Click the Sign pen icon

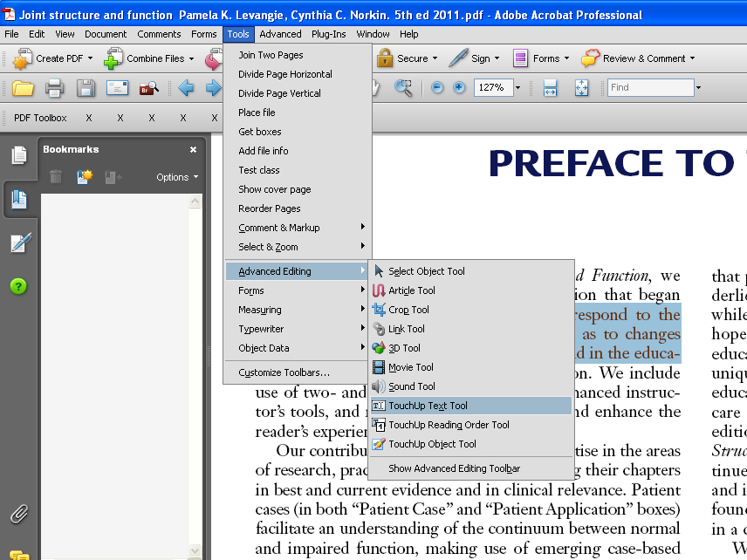458,58
